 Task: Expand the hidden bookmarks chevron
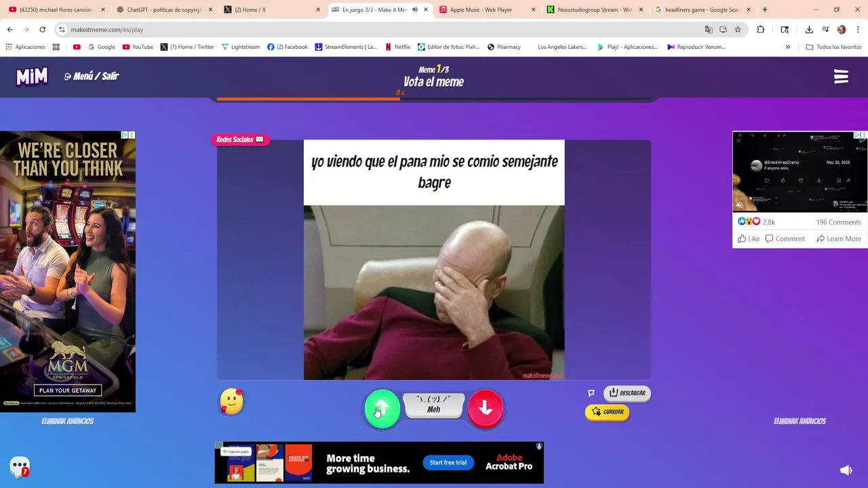(x=787, y=47)
